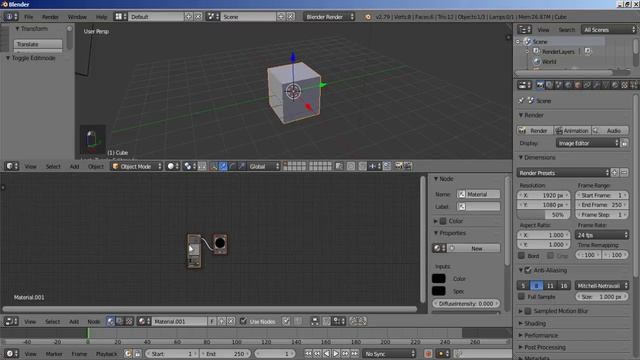Screen dimensions: 640x360
Task: Click the OpenGL render image icon
Action: 399,166
